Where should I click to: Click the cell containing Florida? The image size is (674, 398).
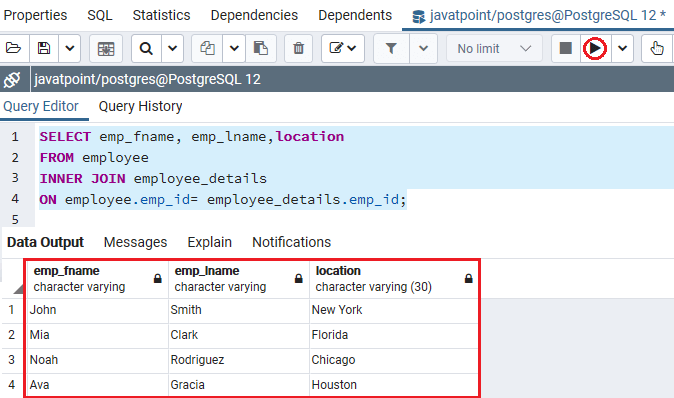point(393,335)
